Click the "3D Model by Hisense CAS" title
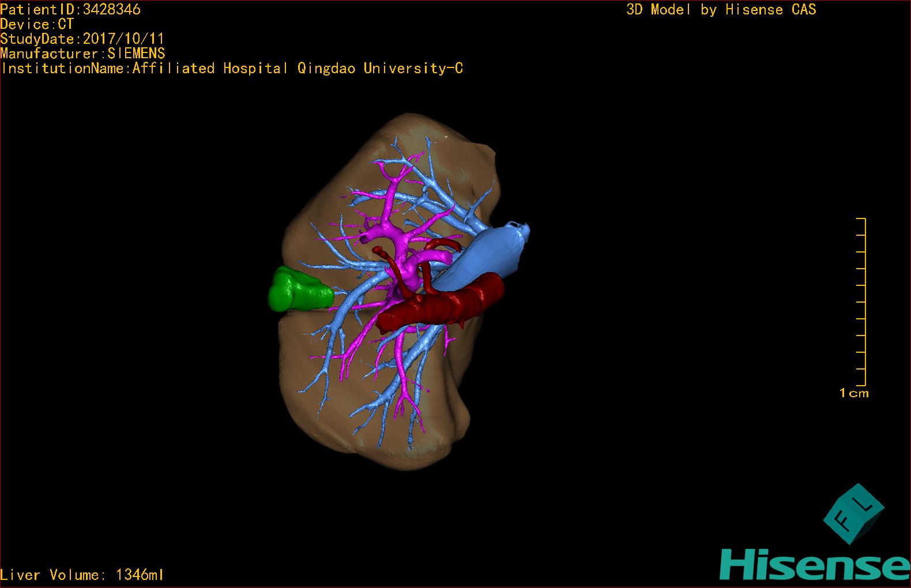Image resolution: width=911 pixels, height=588 pixels. [721, 9]
